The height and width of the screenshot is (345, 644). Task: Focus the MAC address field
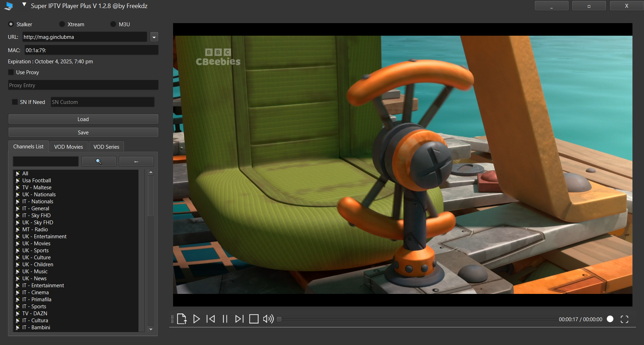(91, 50)
